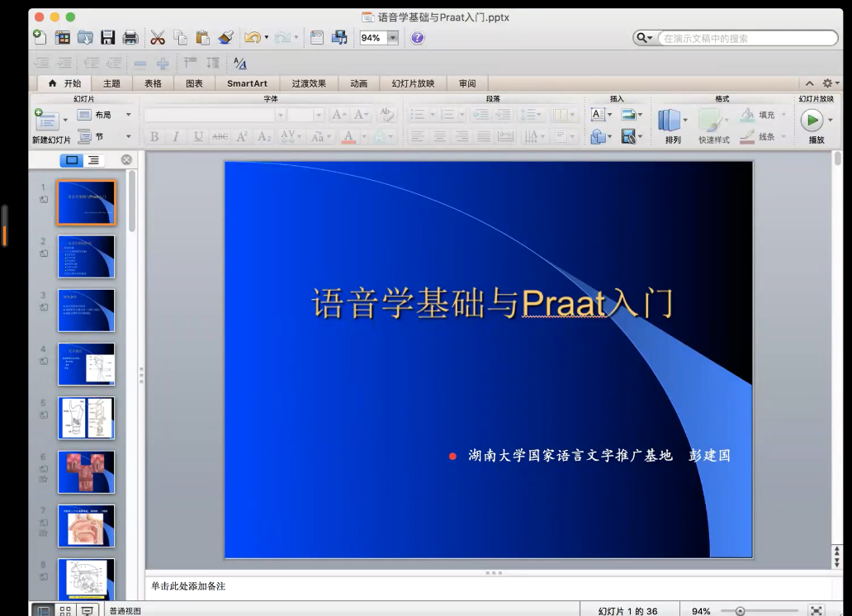Image resolution: width=852 pixels, height=616 pixels.
Task: Open Help with the purple question mark
Action: 417,37
